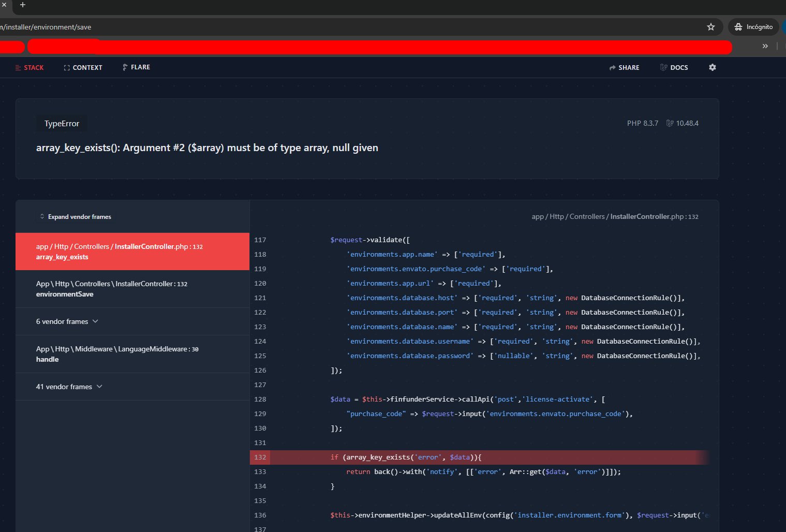Select LanguageMiddleware:30 handle frame
Screen dimensions: 786x532
click(x=132, y=354)
